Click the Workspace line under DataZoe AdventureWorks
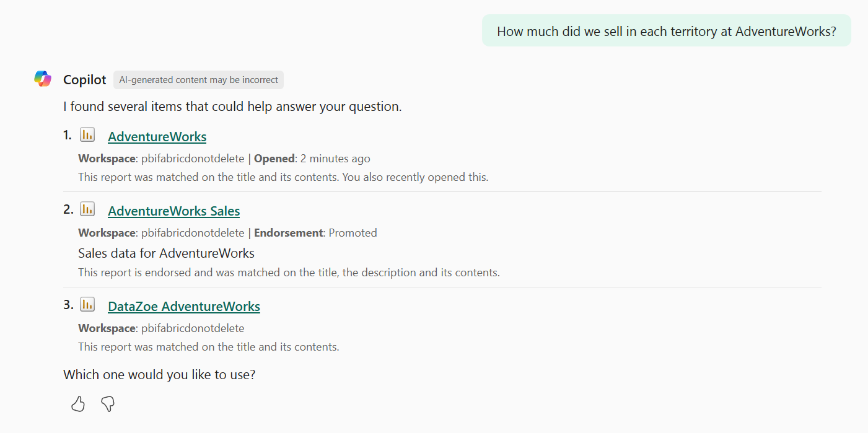Screen dimensions: 868x433 coord(161,328)
